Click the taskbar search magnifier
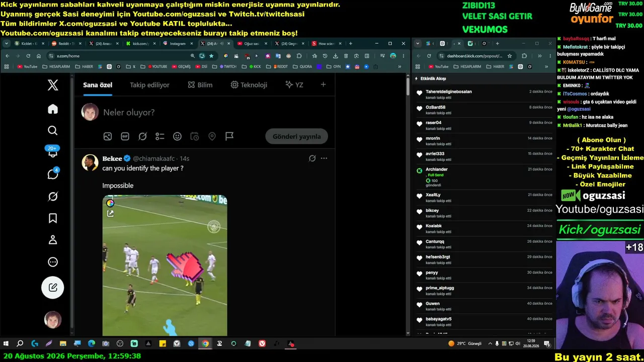The image size is (644, 362). pyautogui.click(x=20, y=344)
